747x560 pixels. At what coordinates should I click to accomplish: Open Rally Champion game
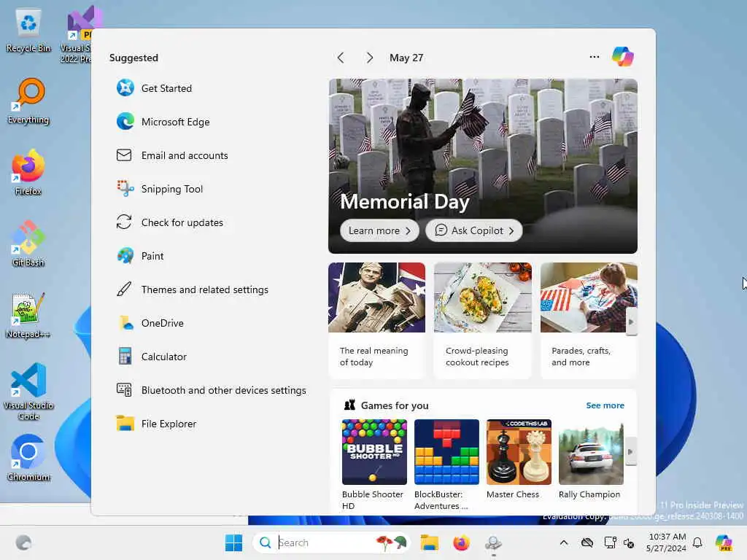click(x=591, y=459)
